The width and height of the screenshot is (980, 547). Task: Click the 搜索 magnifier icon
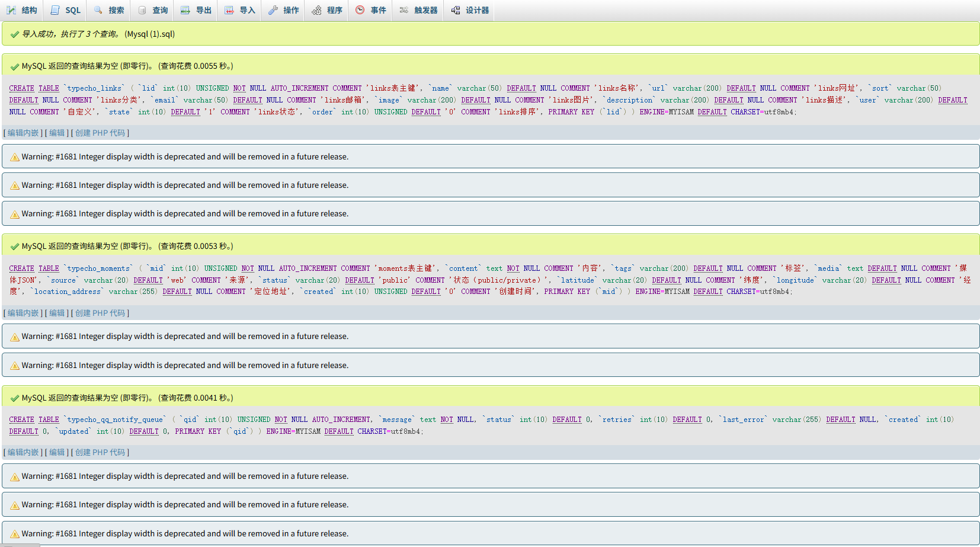[98, 10]
